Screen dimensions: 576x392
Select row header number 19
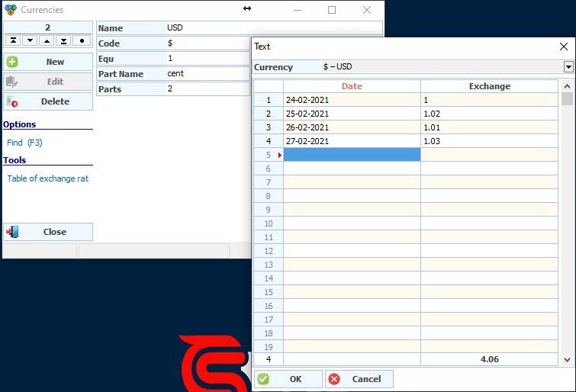(x=269, y=347)
